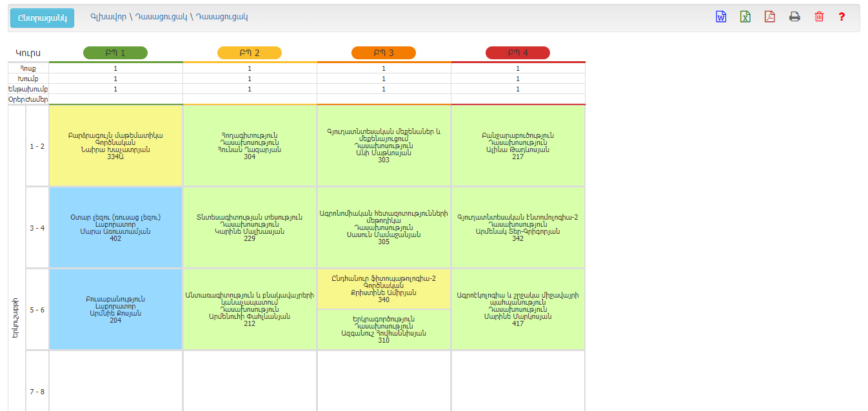Select the room 310 lecture cell
Screen dimensions: 868x411
(384, 329)
